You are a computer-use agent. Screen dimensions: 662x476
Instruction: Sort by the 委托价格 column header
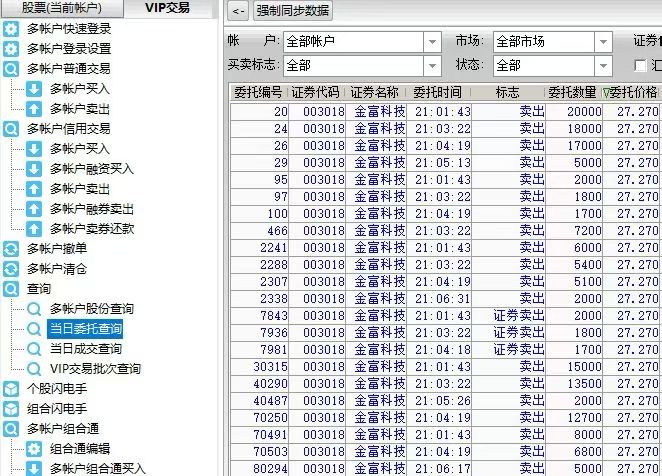click(x=630, y=92)
